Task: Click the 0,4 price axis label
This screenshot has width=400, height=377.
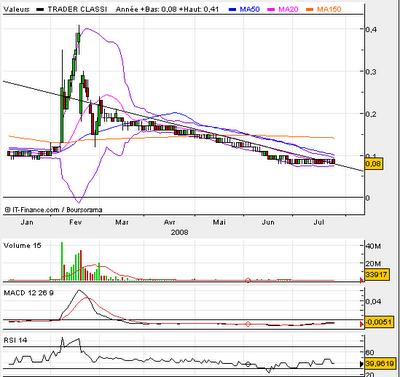Action: 371,29
